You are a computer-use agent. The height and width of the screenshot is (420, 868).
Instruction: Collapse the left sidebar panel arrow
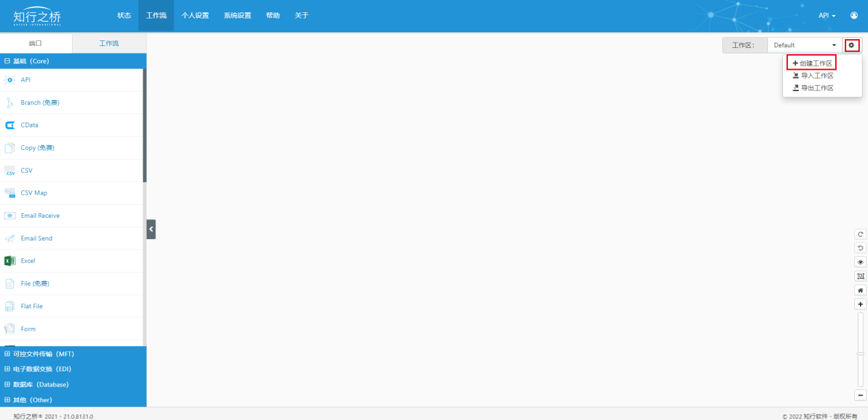(x=151, y=230)
